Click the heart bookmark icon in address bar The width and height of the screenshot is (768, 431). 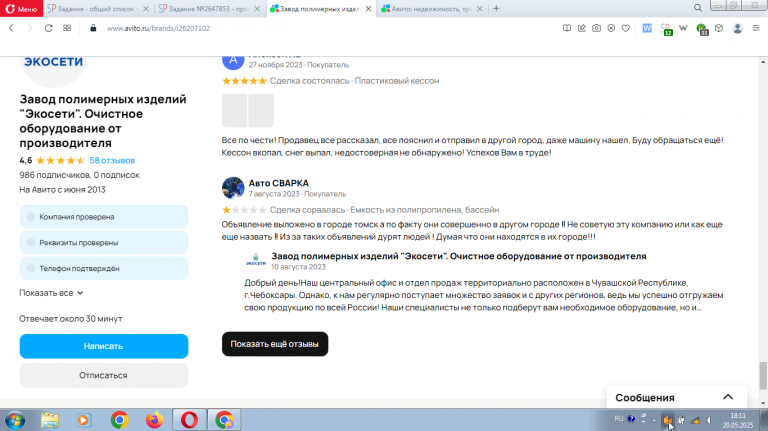(625, 28)
